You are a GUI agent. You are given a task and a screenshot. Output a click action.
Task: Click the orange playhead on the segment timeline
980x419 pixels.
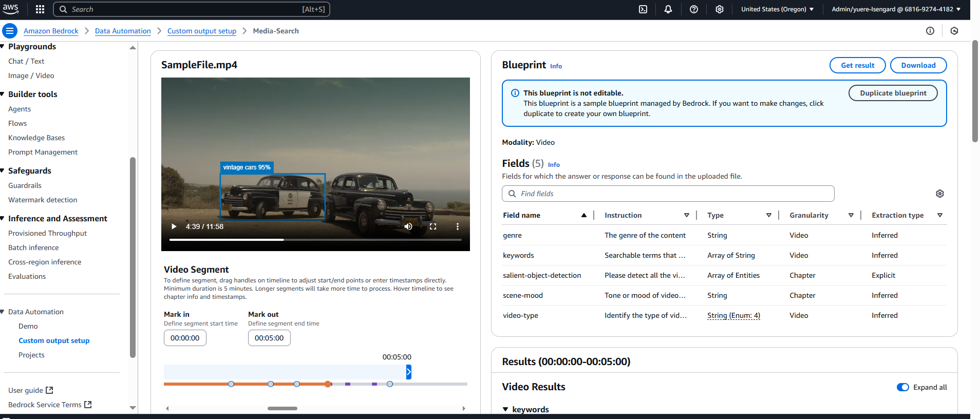pos(328,384)
